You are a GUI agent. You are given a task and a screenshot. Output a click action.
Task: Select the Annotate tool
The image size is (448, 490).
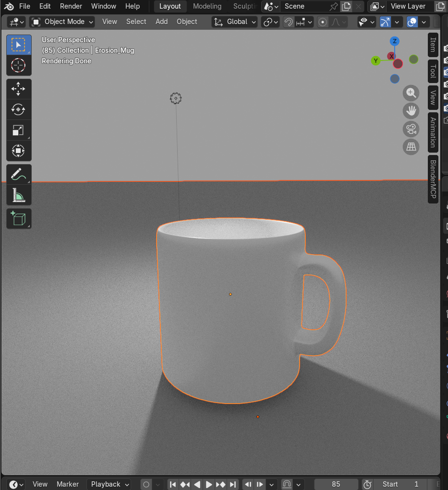[18, 174]
